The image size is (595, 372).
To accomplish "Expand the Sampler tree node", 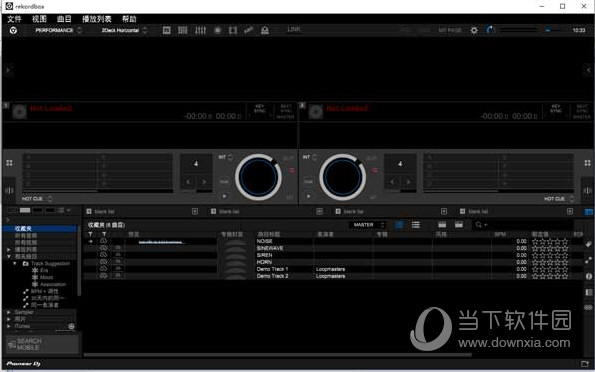I will pyautogui.click(x=9, y=312).
